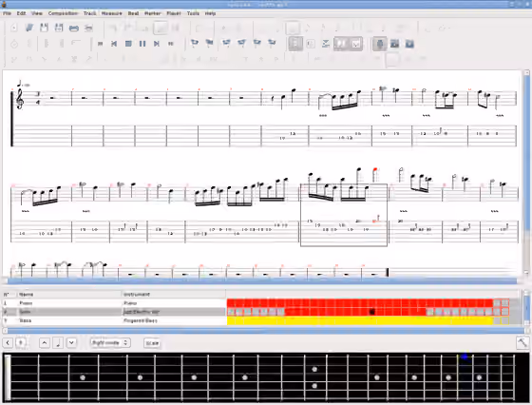This screenshot has height=405, width=532.
Task: Open the Measure menu
Action: tap(112, 13)
